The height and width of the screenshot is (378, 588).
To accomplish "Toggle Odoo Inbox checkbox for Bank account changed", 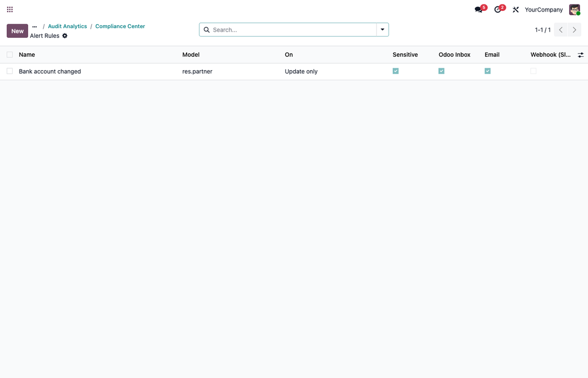I will pos(442,71).
